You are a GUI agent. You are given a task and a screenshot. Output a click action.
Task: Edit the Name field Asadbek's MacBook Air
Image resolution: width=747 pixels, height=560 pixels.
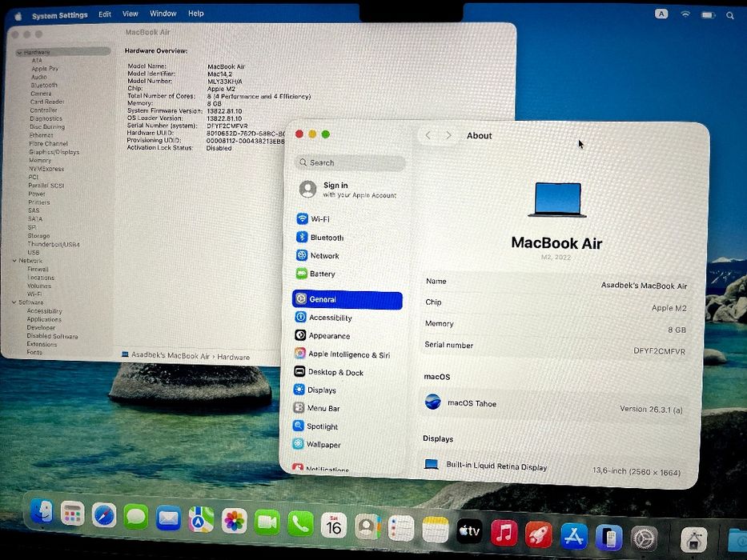[644, 286]
